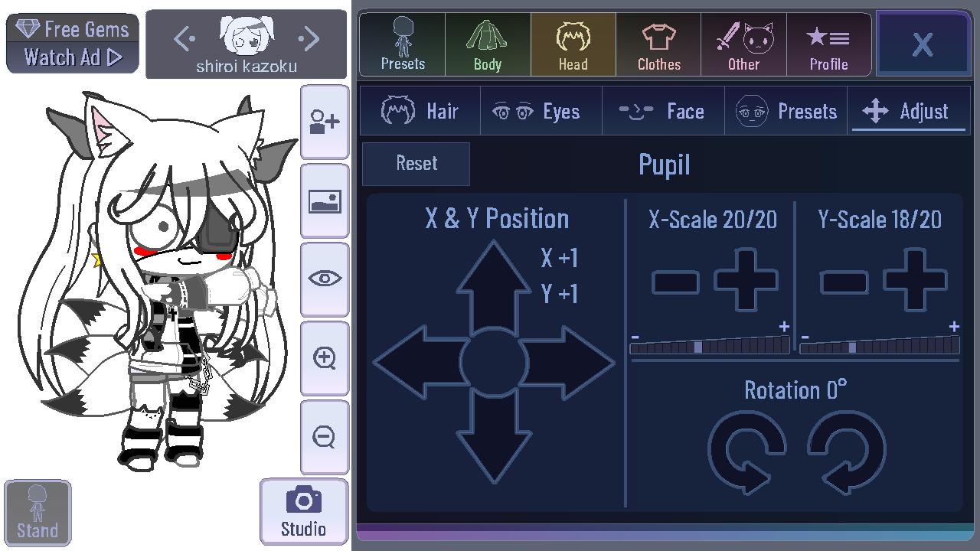Toggle the Stand pose button
Viewport: 980px width, 551px height.
[x=38, y=513]
